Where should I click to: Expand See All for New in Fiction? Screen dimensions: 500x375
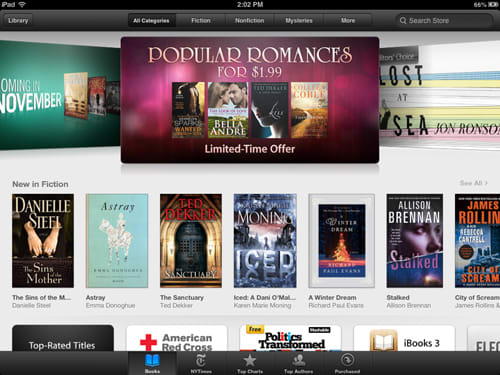pos(474,183)
